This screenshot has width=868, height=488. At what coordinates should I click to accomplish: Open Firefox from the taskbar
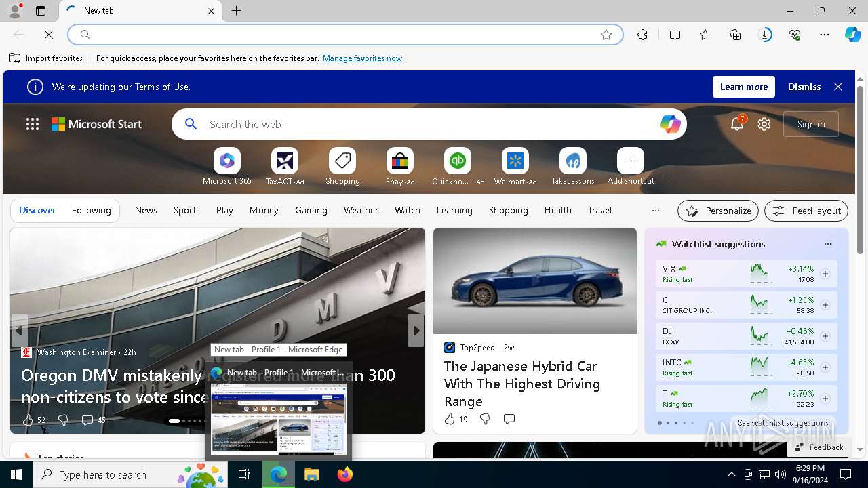345,474
